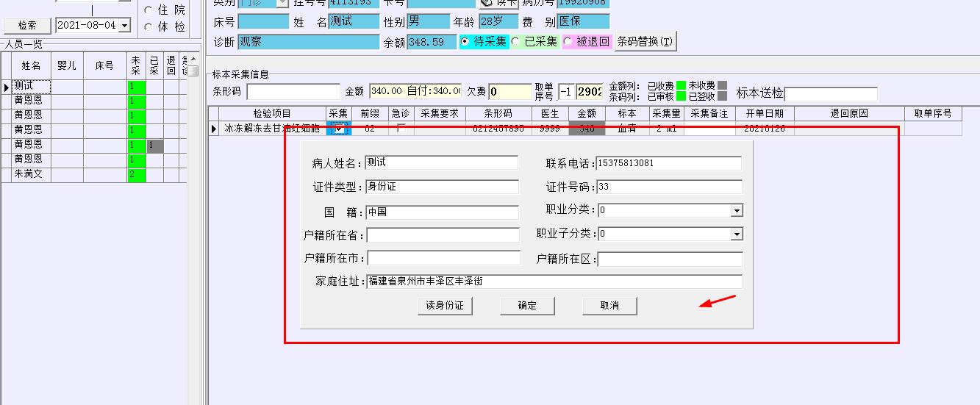This screenshot has height=405, width=980.
Task: Click the 检验项目 column header
Action: click(272, 113)
